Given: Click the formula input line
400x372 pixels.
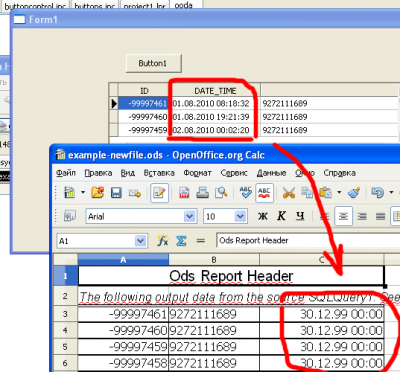Looking at the screenshot, I should (307, 241).
